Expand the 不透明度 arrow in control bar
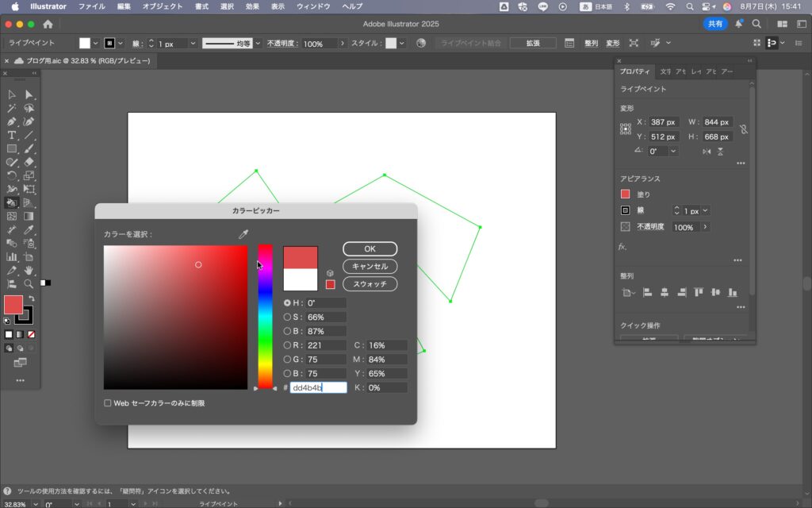 343,44
